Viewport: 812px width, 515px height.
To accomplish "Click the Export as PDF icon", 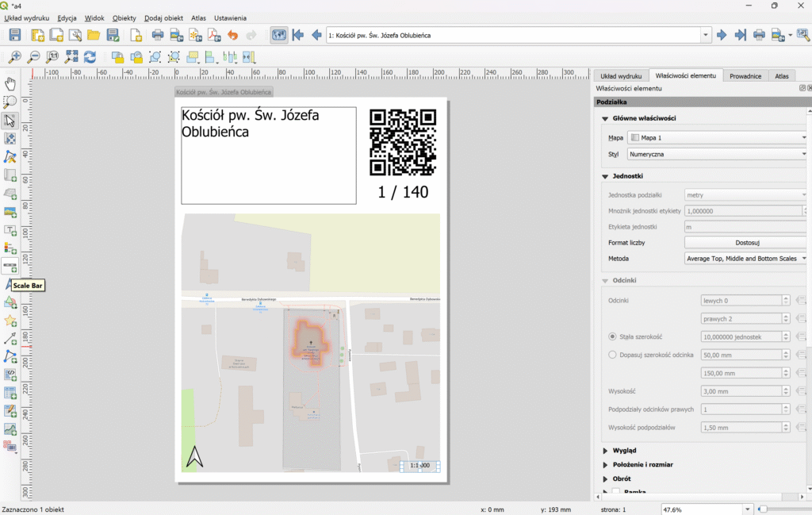I will click(x=213, y=35).
